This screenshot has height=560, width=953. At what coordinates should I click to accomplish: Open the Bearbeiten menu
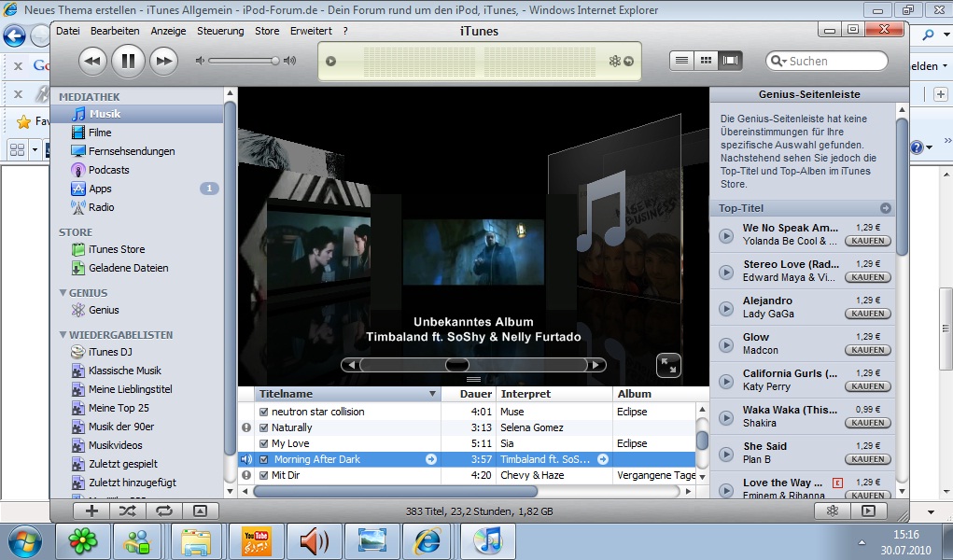click(115, 31)
